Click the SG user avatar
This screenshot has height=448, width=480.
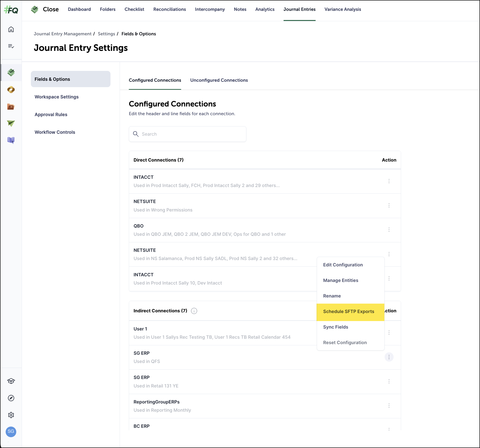point(11,432)
